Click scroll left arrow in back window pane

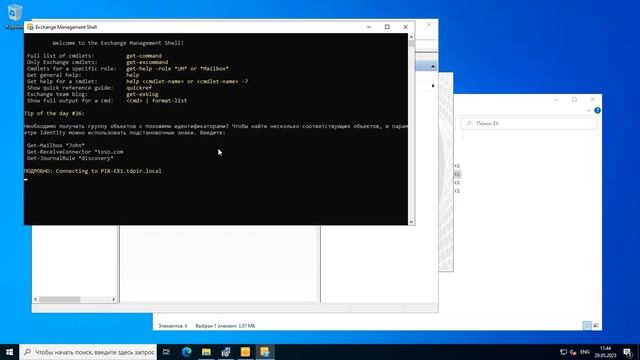[x=36, y=299]
